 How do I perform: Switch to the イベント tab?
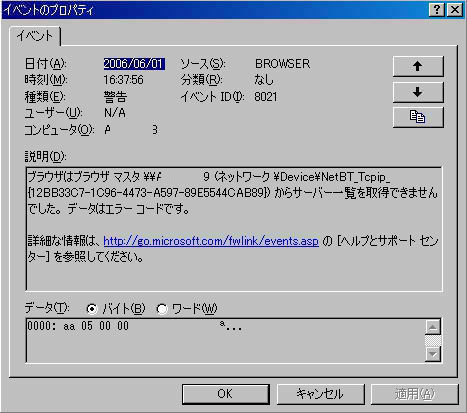pyautogui.click(x=35, y=36)
